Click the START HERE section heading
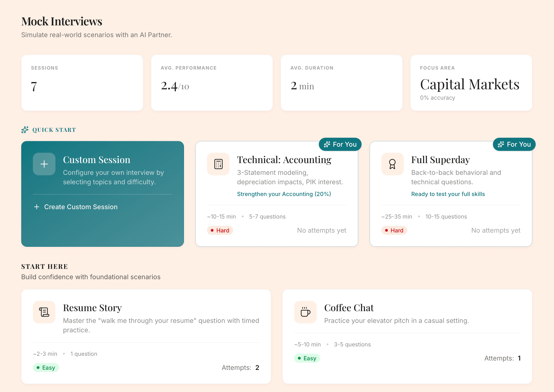 click(44, 267)
